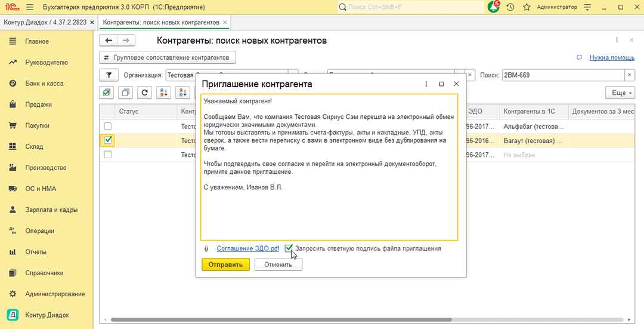Open dialog options three-dot menu
This screenshot has height=329, width=644.
pos(426,84)
